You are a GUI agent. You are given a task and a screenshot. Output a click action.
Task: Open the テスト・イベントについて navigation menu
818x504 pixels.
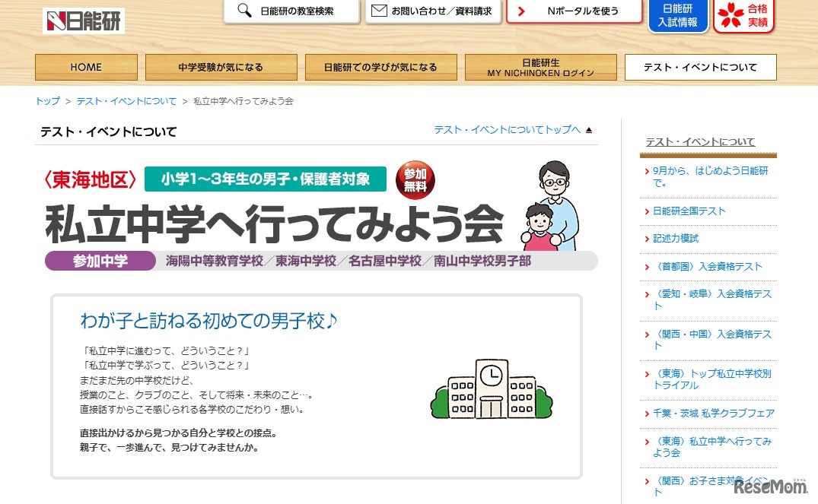point(699,67)
